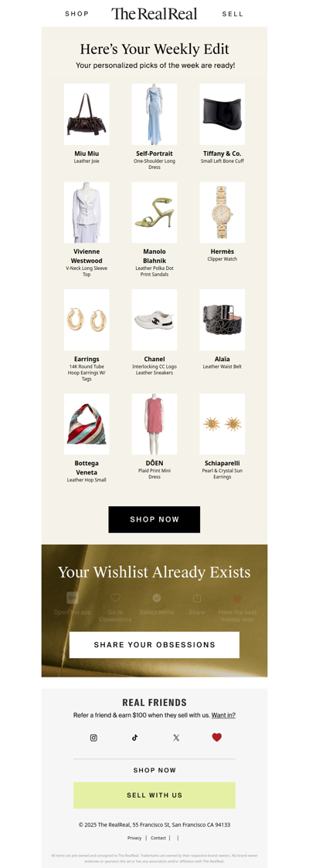Image resolution: width=309 pixels, height=868 pixels.
Task: Open the Chanel Interlocking CC sneakers image
Action: tap(154, 319)
